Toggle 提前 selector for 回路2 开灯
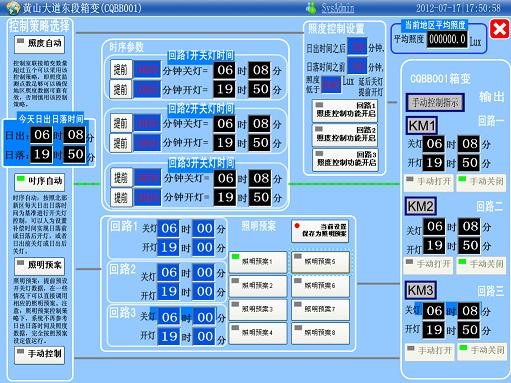511x383 pixels. click(121, 143)
